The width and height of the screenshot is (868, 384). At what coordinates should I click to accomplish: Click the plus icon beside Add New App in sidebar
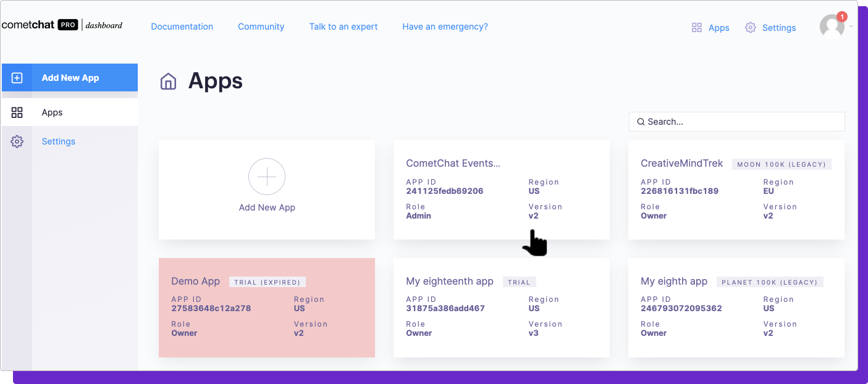coord(17,78)
